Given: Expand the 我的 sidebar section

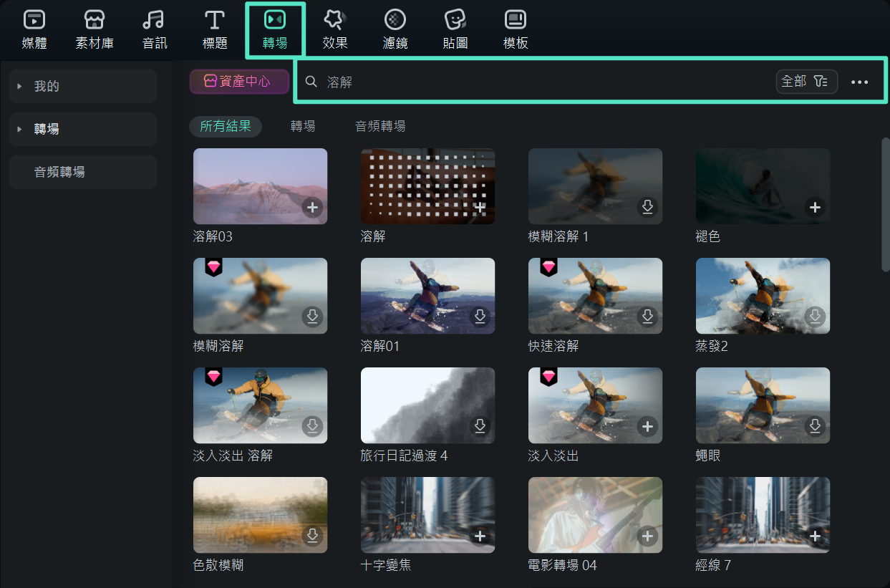Looking at the screenshot, I should [82, 86].
